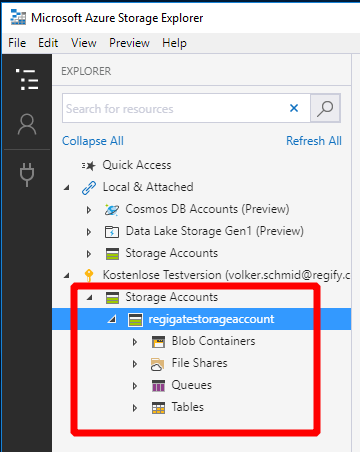Click the File Shares cloud folder icon
The width and height of the screenshot is (360, 452).
point(158,364)
